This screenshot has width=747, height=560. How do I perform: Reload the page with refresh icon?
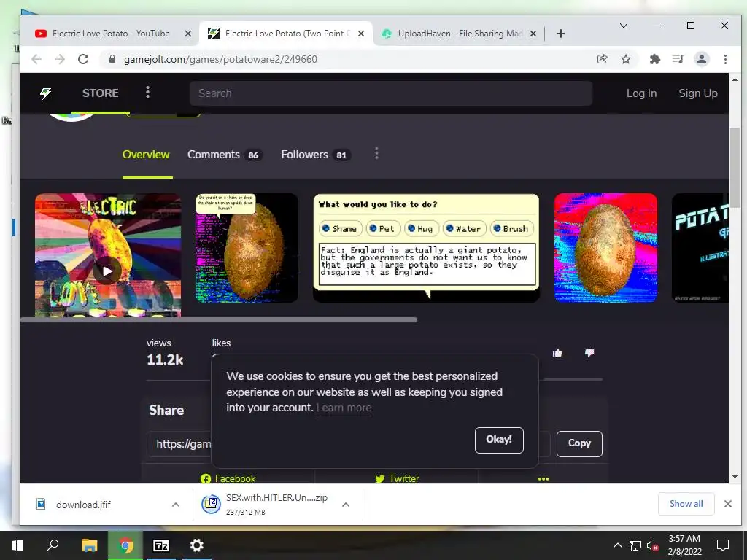tap(83, 59)
